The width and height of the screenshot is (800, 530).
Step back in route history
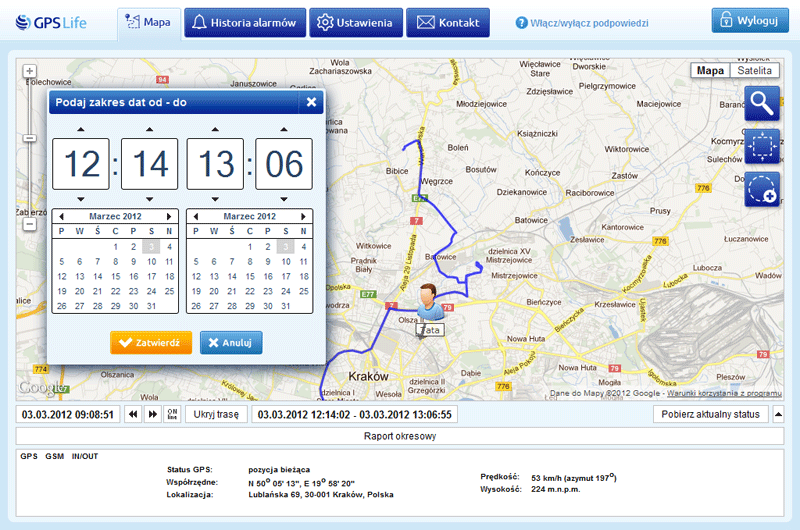pos(133,414)
